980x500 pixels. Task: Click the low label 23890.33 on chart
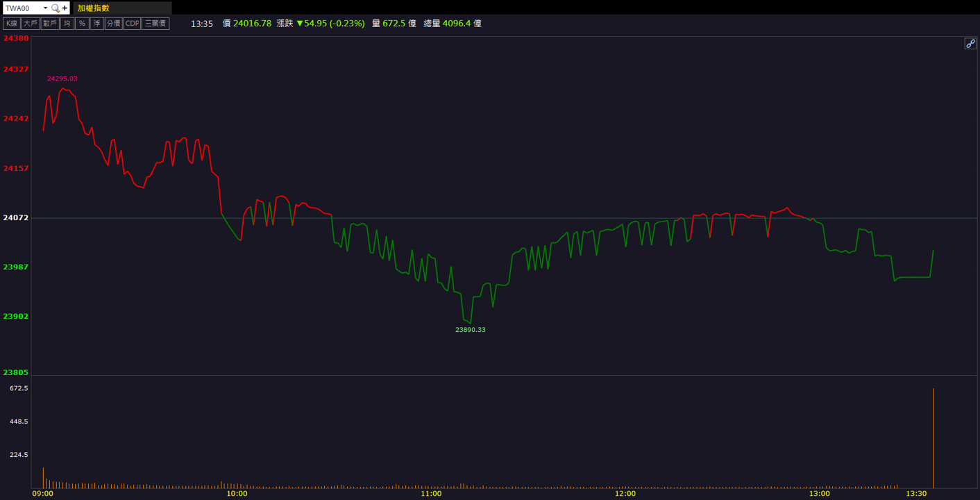[x=471, y=330]
